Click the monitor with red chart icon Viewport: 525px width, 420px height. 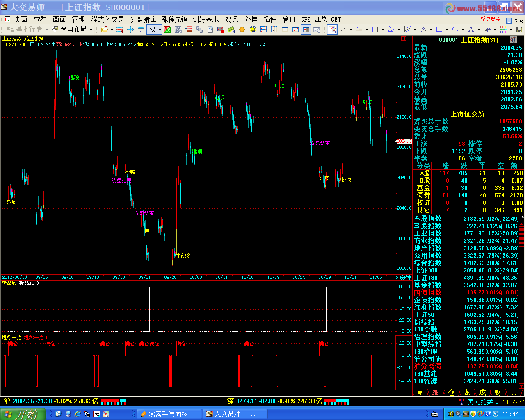[221, 30]
